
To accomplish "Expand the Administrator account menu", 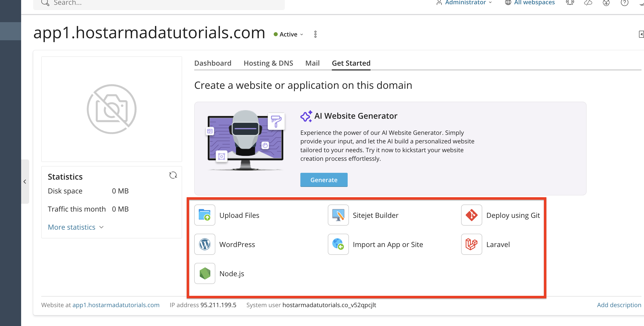I will tap(464, 3).
